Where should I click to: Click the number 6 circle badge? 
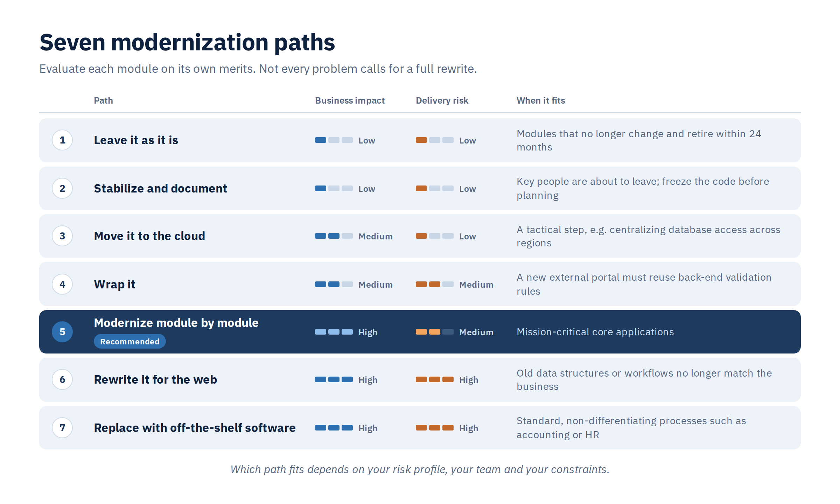coord(62,380)
